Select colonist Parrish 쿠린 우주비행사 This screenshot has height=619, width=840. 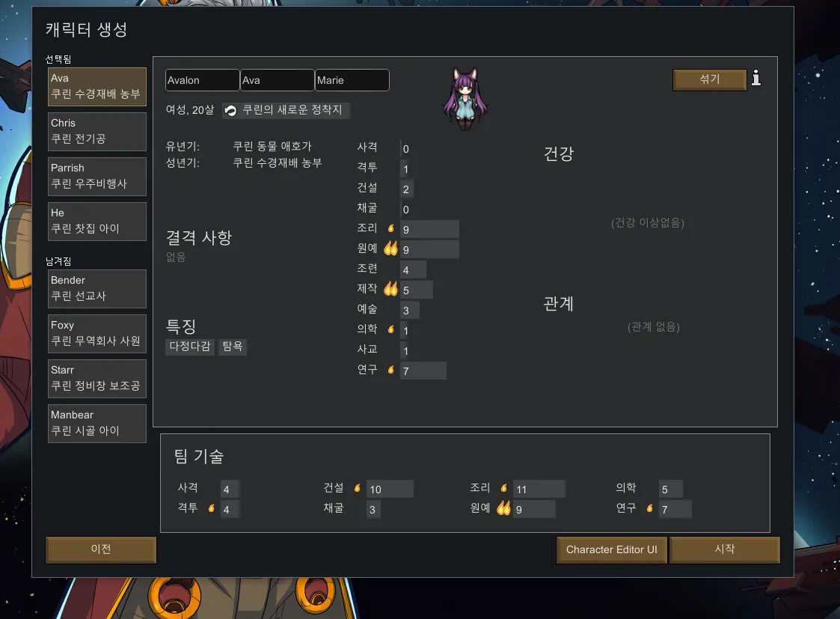click(97, 177)
